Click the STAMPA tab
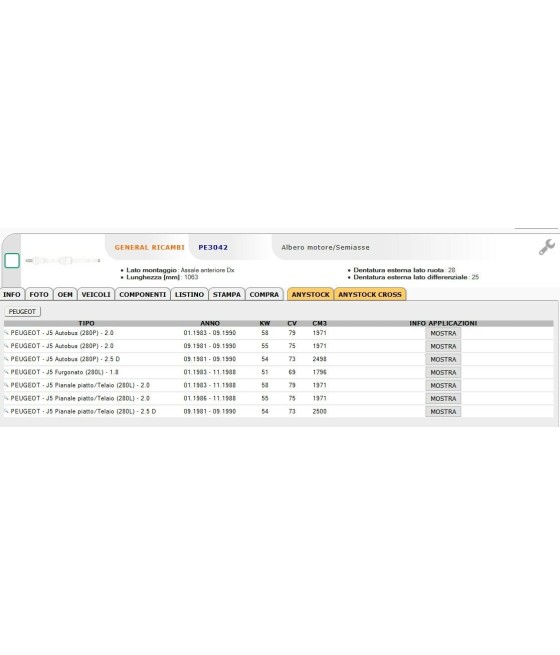The image size is (560, 655). click(x=227, y=294)
